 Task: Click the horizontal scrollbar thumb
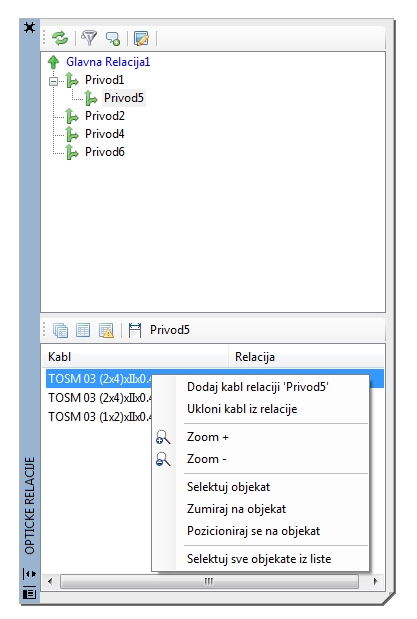tap(209, 581)
